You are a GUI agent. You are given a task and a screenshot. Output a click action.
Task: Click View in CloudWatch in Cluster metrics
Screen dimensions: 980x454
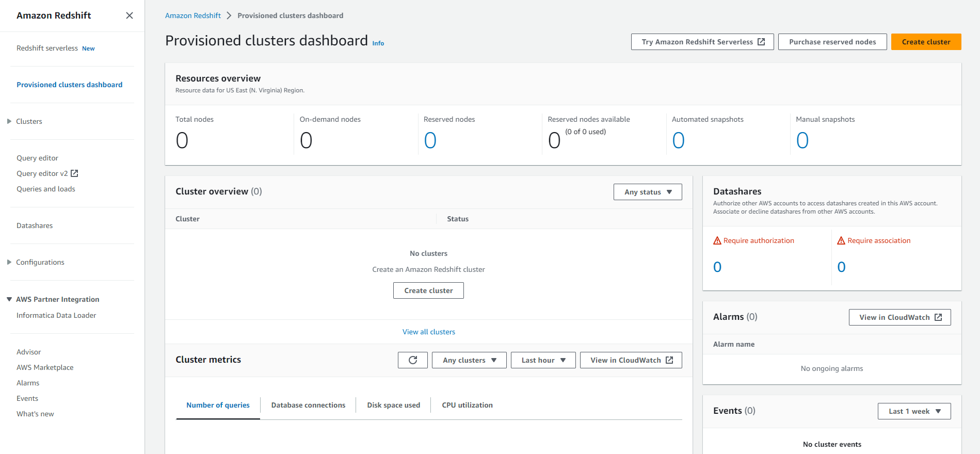coord(631,360)
